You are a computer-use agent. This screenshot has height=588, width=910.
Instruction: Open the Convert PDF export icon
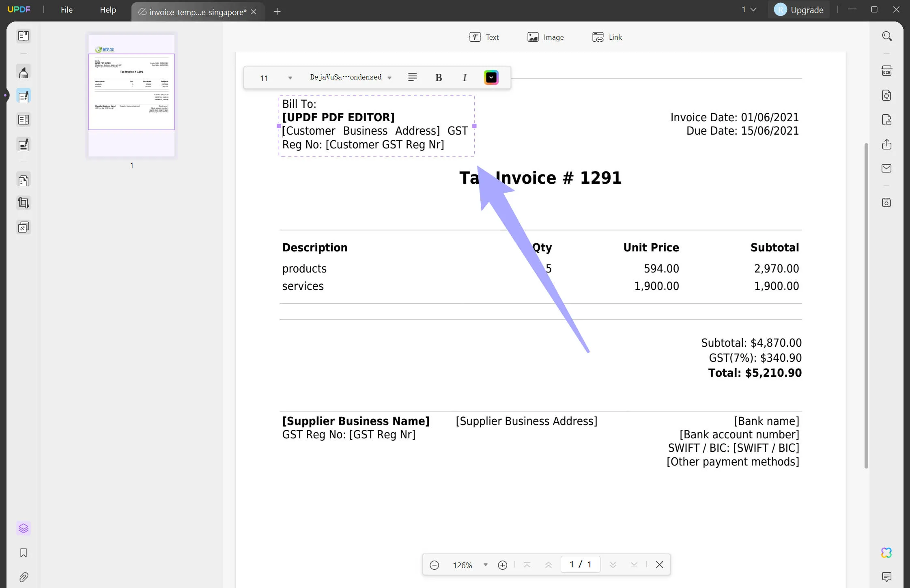[x=887, y=95]
